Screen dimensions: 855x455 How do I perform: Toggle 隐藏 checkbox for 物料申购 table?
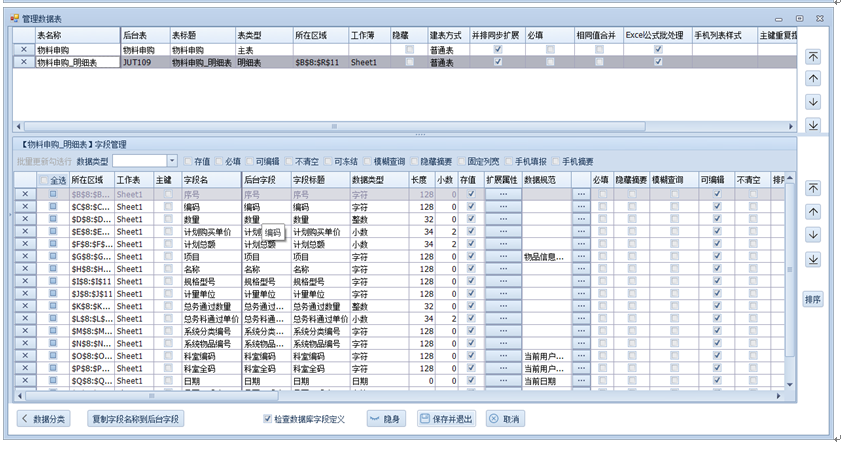(410, 50)
